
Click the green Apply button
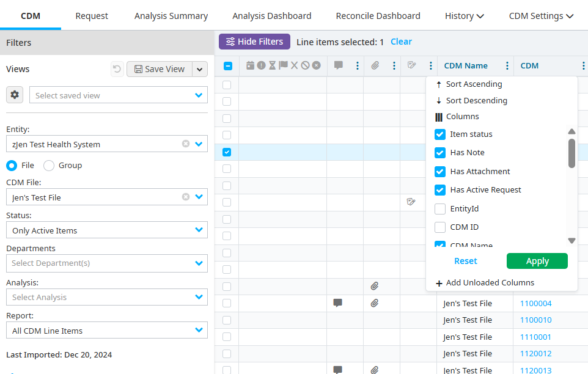pos(537,261)
